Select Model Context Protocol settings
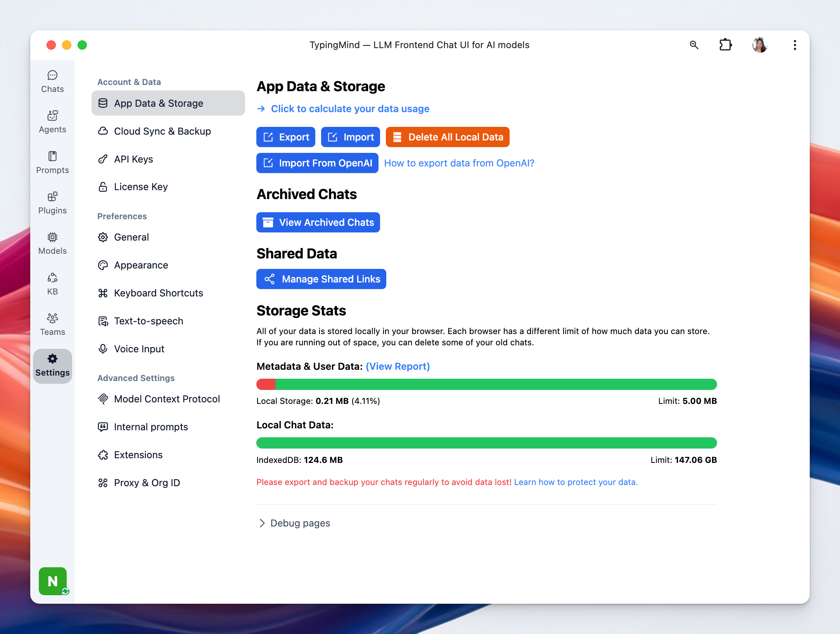This screenshot has height=634, width=840. [167, 399]
